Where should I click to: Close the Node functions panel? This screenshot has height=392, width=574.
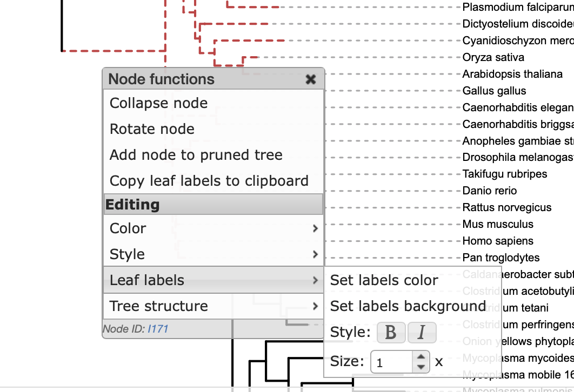coord(311,79)
